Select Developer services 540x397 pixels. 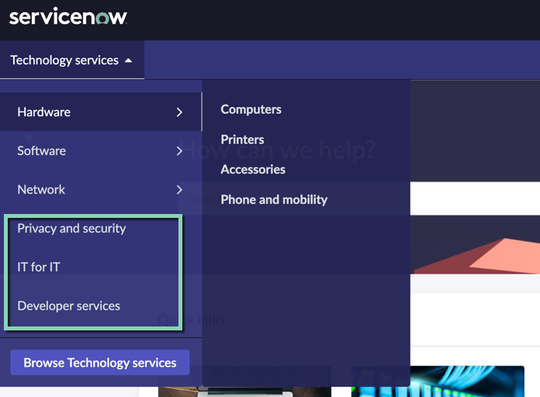tap(69, 306)
